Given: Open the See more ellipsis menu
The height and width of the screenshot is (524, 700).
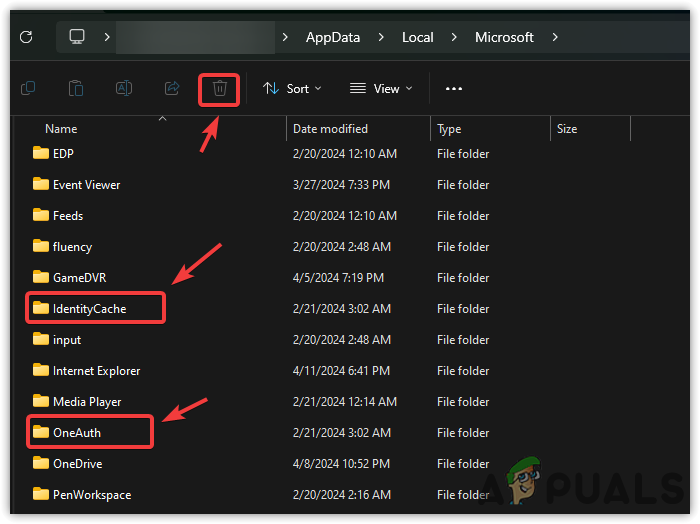Looking at the screenshot, I should [x=454, y=89].
